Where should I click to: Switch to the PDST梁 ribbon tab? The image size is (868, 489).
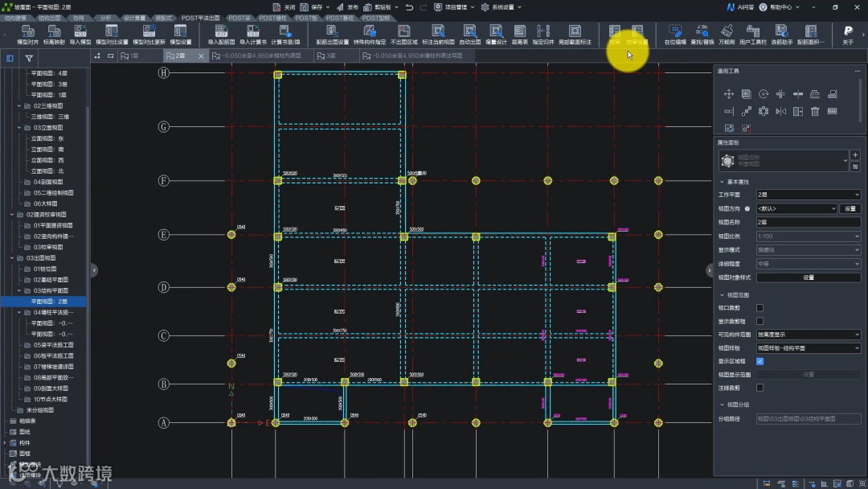click(x=239, y=17)
